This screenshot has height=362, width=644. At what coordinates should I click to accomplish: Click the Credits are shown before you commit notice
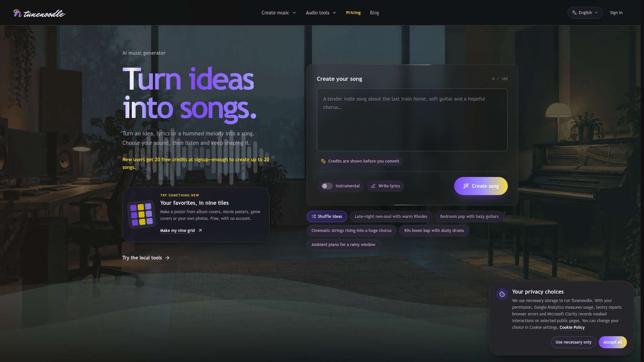(x=360, y=161)
